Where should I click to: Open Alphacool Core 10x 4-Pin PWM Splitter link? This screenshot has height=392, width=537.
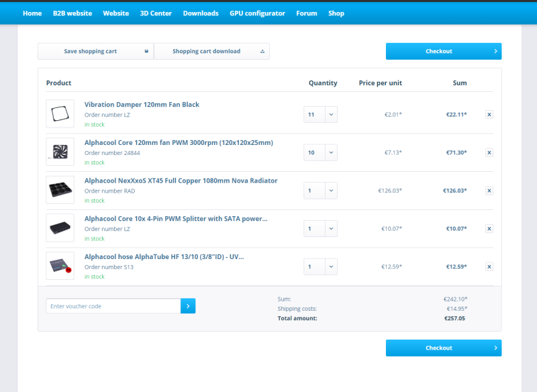pos(176,218)
